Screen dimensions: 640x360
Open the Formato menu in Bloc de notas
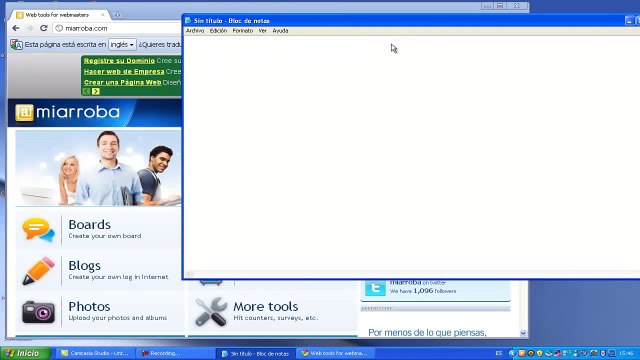coord(243,31)
